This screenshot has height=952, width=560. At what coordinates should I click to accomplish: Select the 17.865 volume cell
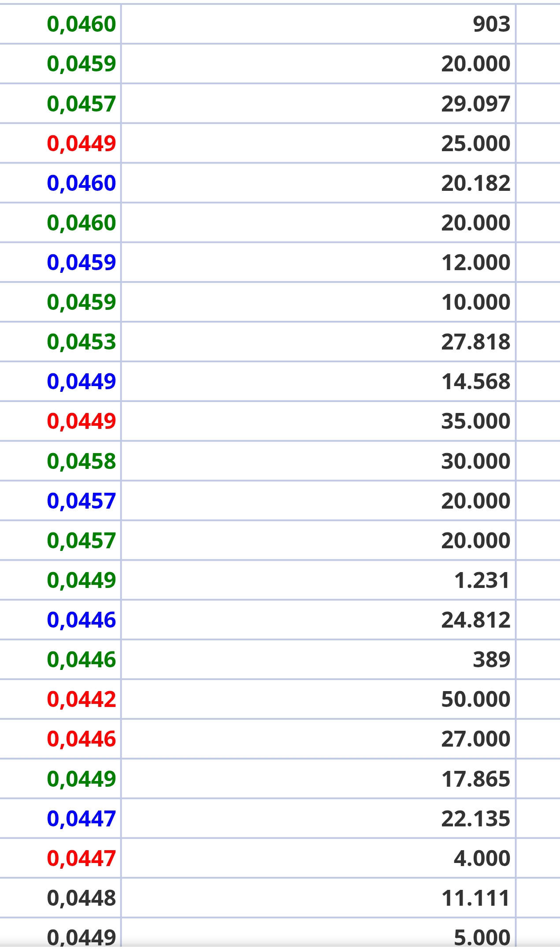pyautogui.click(x=318, y=779)
